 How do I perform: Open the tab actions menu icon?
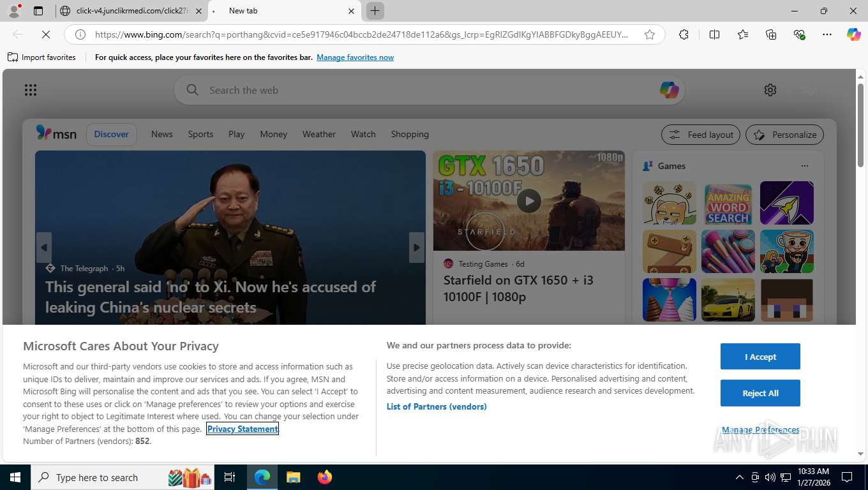point(38,11)
